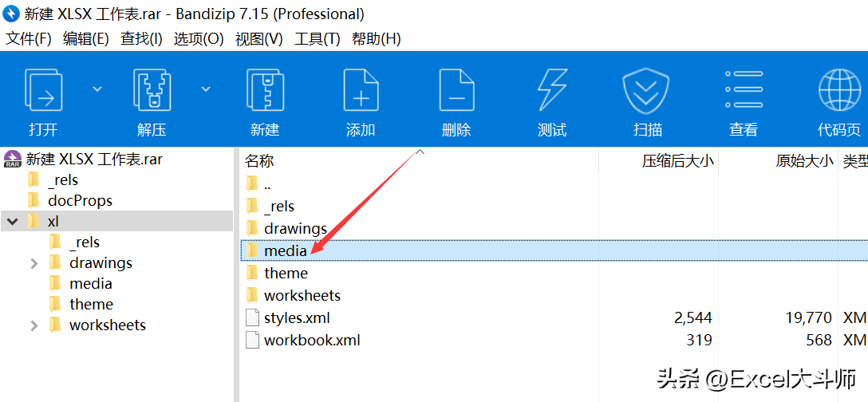868x402 pixels.
Task: Click the Add (添加) file icon
Action: pos(361,89)
